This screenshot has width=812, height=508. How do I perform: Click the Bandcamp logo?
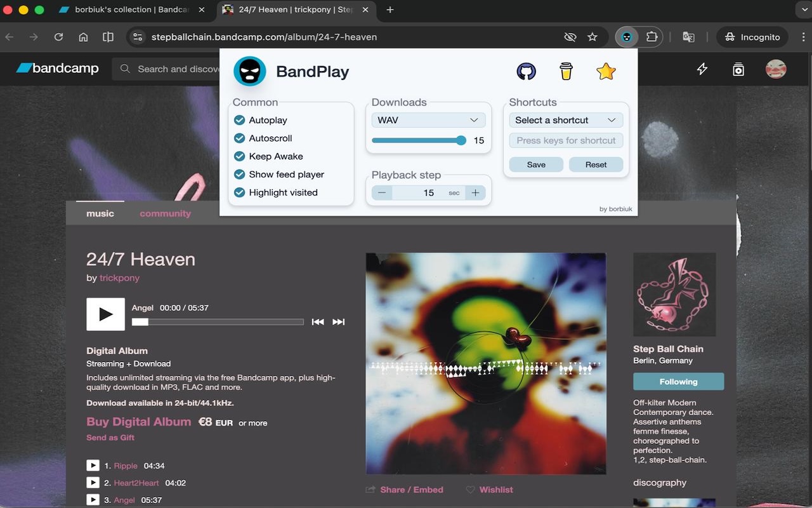58,68
